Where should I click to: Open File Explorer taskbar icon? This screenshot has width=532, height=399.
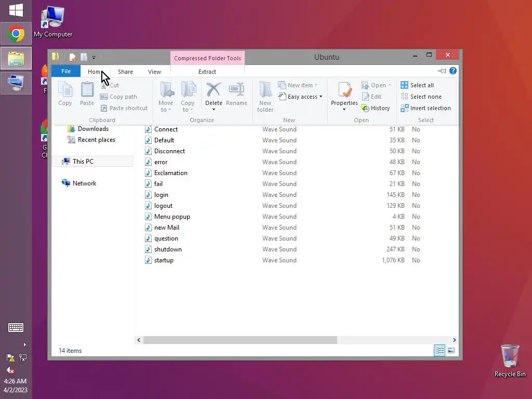point(16,58)
